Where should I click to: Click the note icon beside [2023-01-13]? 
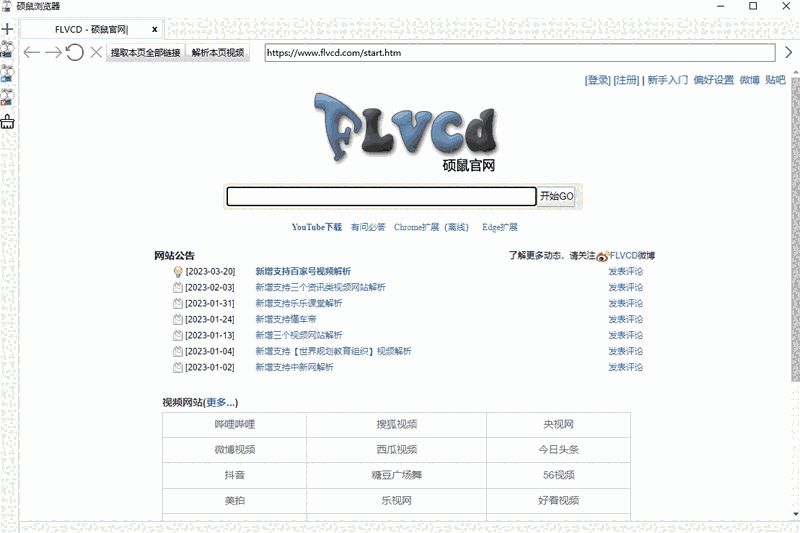click(178, 336)
